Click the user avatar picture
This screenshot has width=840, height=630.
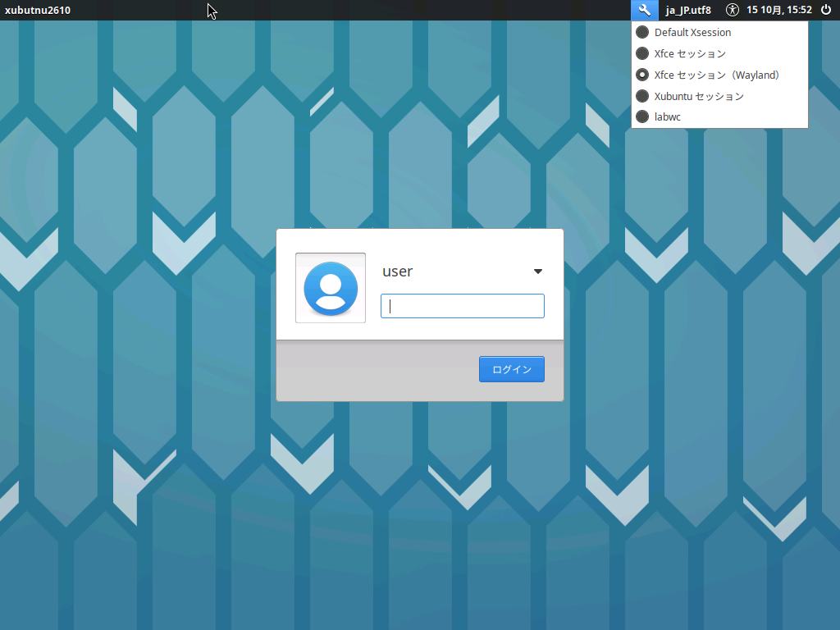[x=331, y=288]
